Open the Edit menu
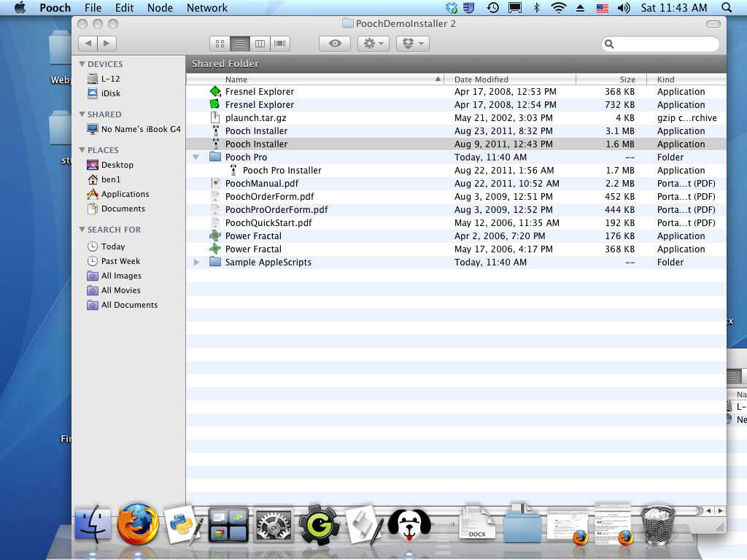 tap(124, 7)
